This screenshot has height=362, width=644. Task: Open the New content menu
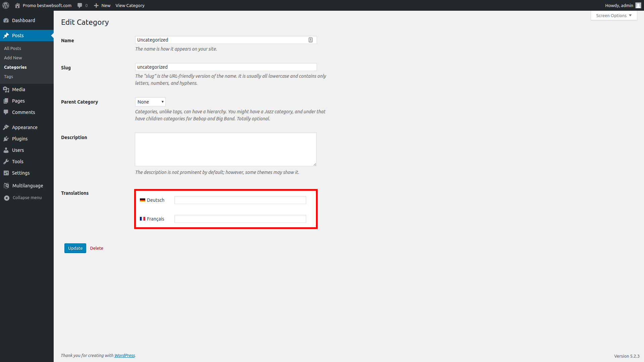(102, 5)
